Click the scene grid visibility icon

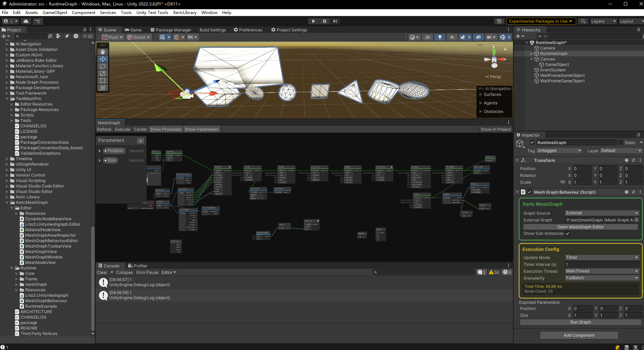tap(162, 37)
